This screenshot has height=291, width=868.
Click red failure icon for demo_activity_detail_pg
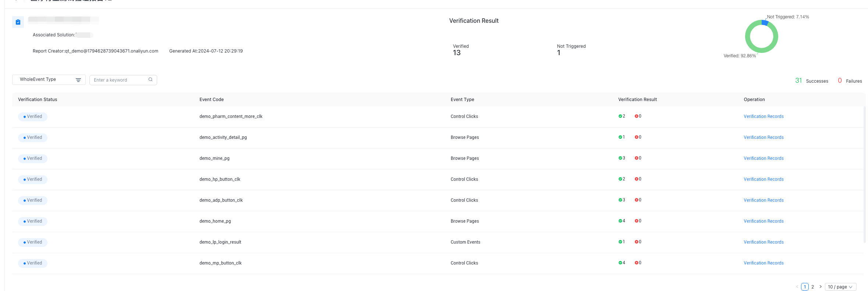tap(636, 137)
